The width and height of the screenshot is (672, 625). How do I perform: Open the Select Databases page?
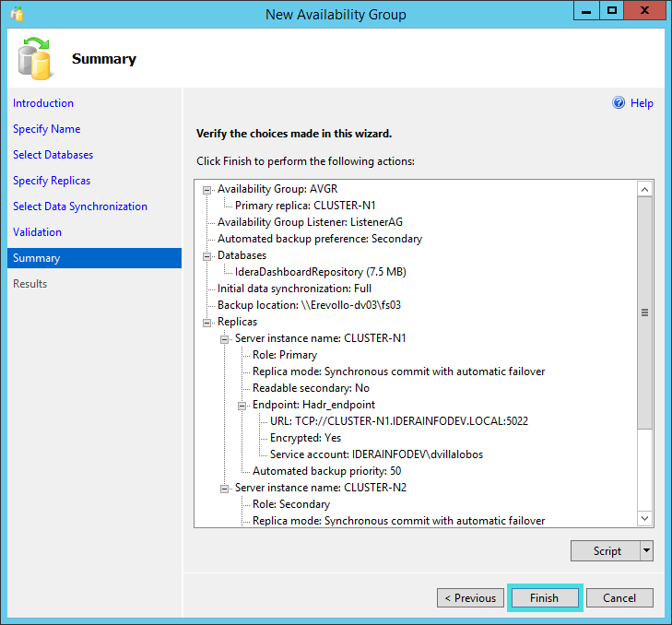tap(53, 155)
